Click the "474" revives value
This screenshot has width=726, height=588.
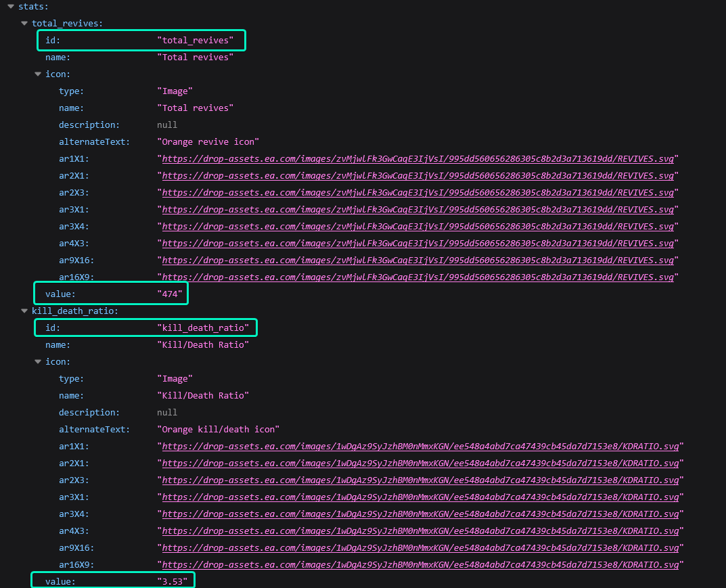point(171,294)
